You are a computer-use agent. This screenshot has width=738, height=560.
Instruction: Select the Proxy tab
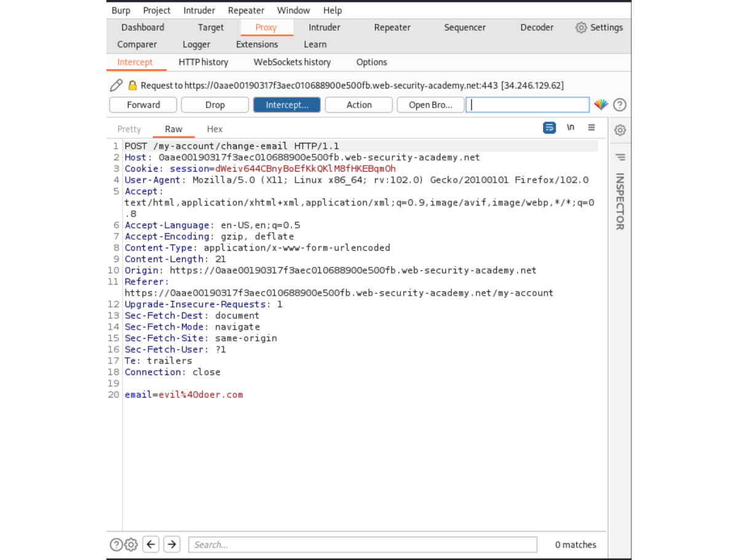(x=266, y=28)
